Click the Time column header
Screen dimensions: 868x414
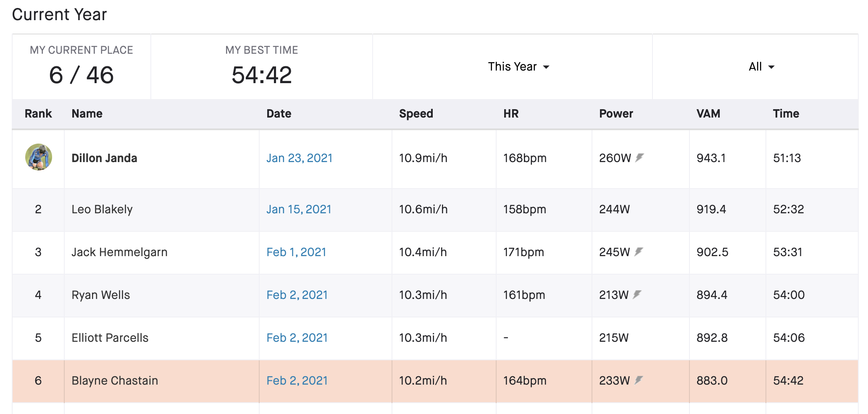(x=786, y=113)
